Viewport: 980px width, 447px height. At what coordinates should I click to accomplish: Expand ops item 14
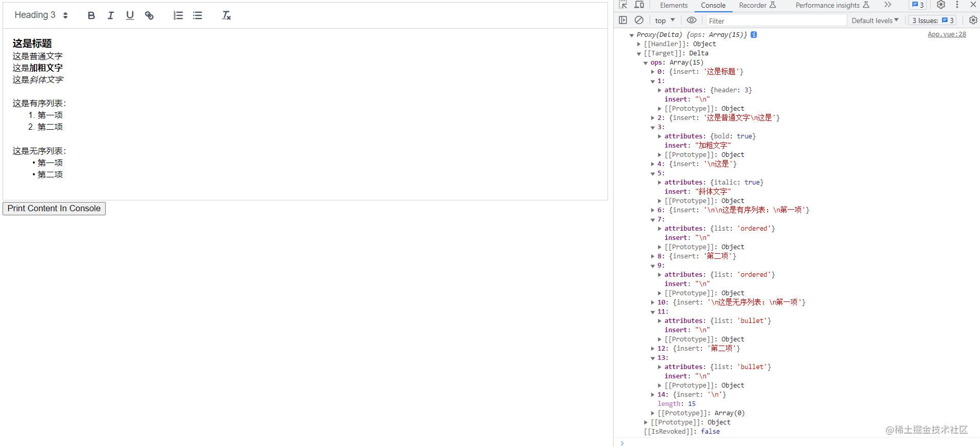coord(653,395)
